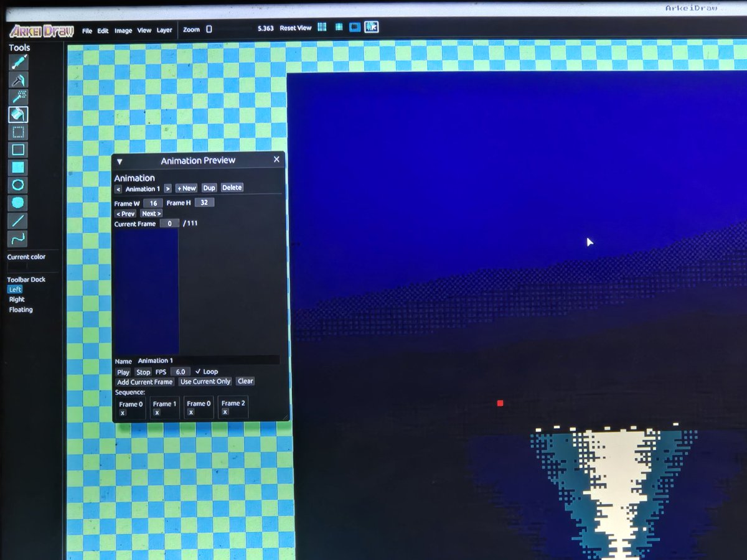Step to previous frame with Prev
The width and height of the screenshot is (747, 560).
[x=126, y=213]
